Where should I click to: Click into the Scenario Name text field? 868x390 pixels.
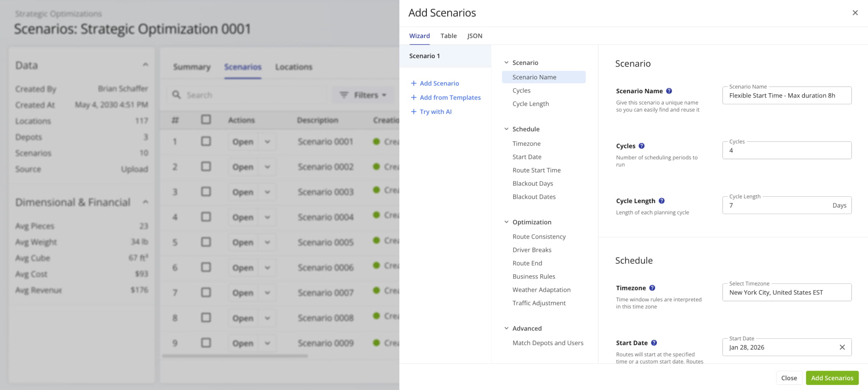click(x=786, y=96)
